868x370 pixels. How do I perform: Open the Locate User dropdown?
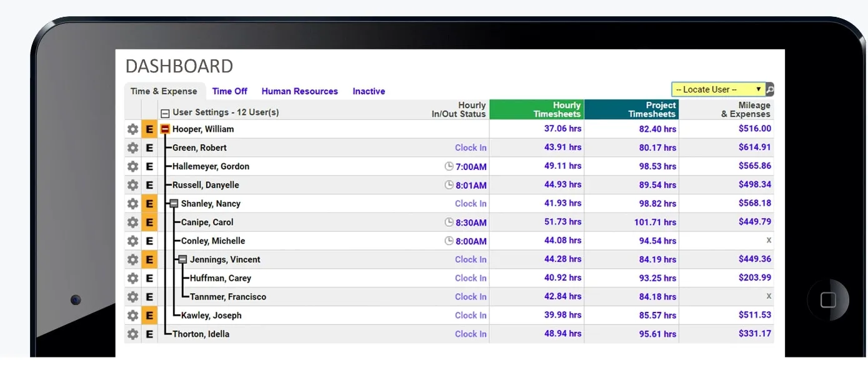[718, 89]
